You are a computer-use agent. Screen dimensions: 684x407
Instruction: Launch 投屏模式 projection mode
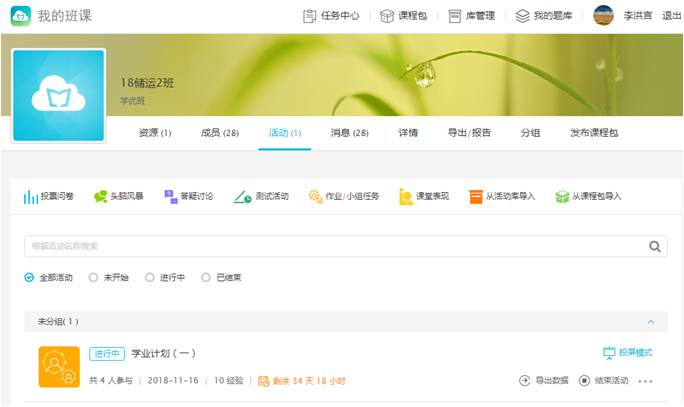coord(627,353)
